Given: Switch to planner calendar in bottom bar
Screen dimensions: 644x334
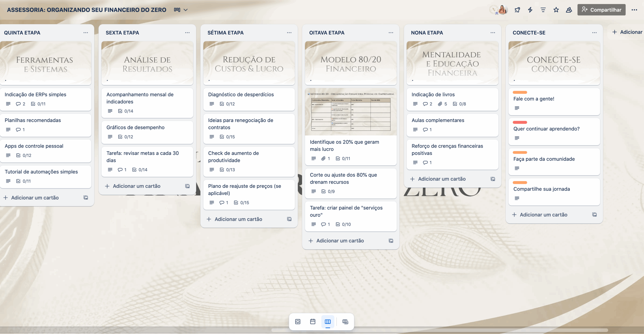Looking at the screenshot, I should click(313, 321).
